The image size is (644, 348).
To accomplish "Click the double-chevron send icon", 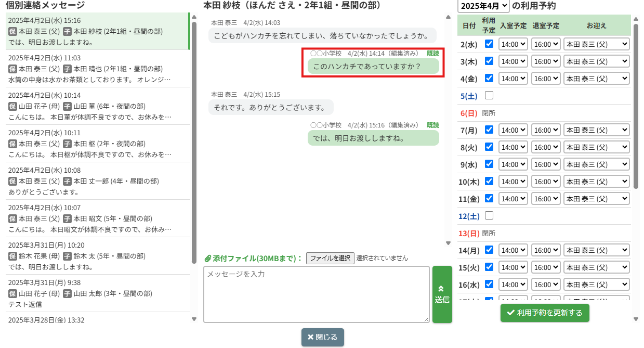I will [441, 288].
